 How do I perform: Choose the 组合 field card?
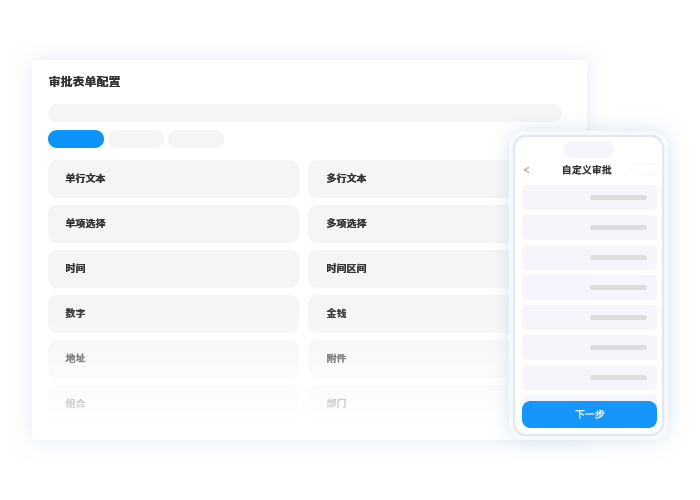tap(173, 404)
